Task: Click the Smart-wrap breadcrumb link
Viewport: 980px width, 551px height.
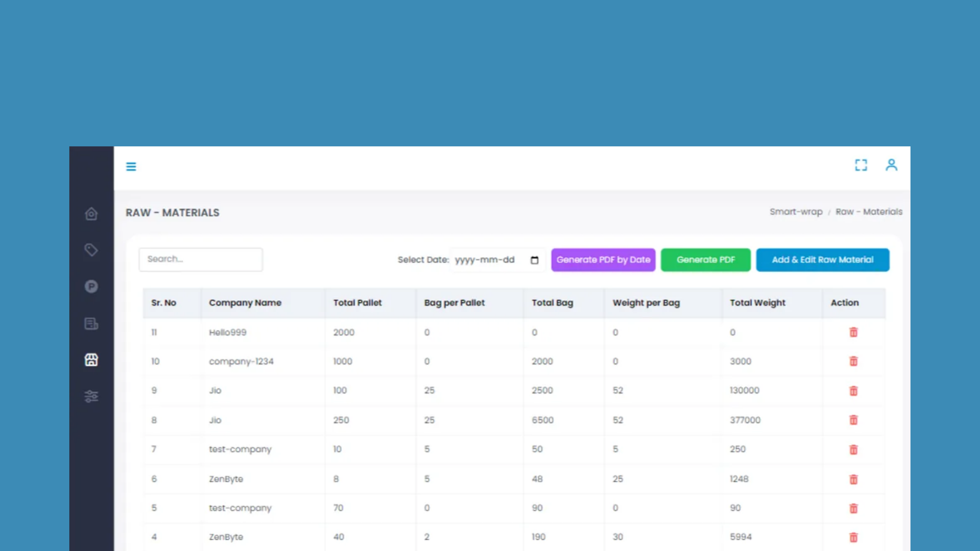Action: pos(796,212)
